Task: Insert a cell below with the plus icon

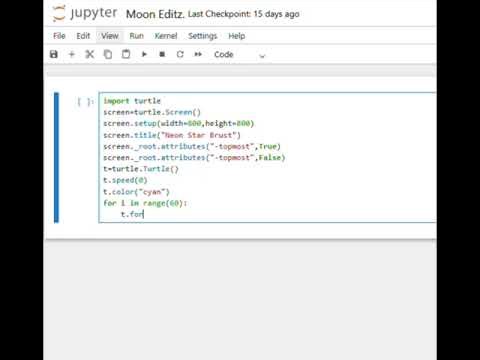Action: click(72, 54)
